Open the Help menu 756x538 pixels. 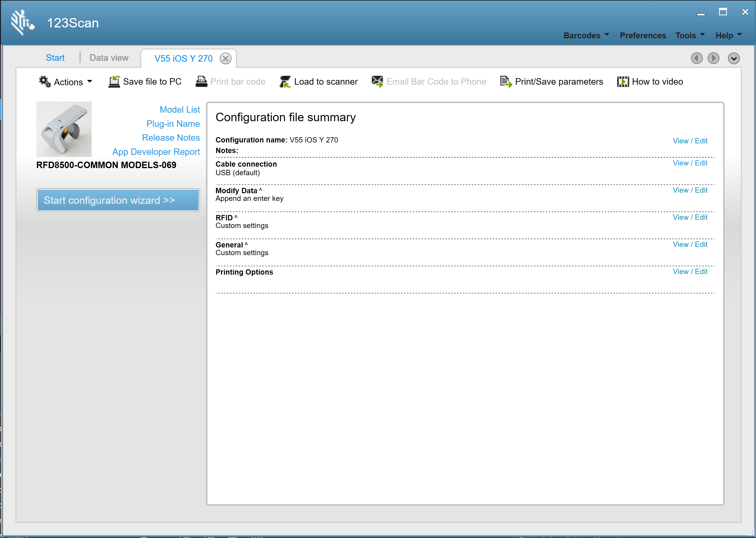click(x=729, y=35)
